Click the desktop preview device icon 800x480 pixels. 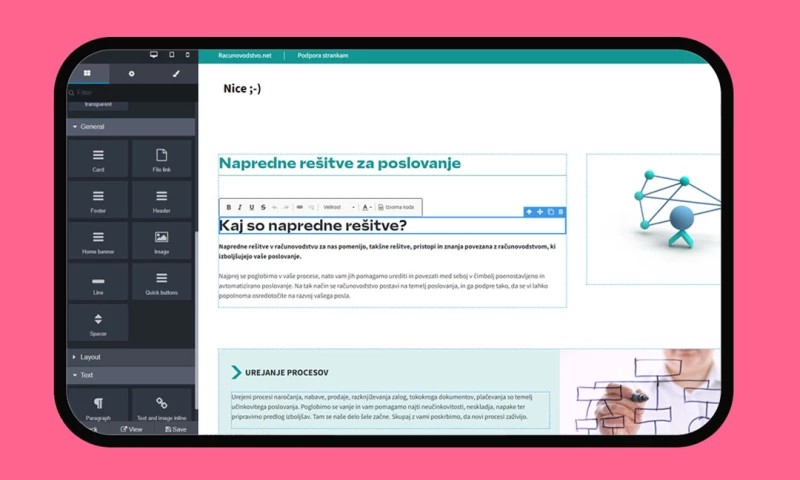pos(154,54)
